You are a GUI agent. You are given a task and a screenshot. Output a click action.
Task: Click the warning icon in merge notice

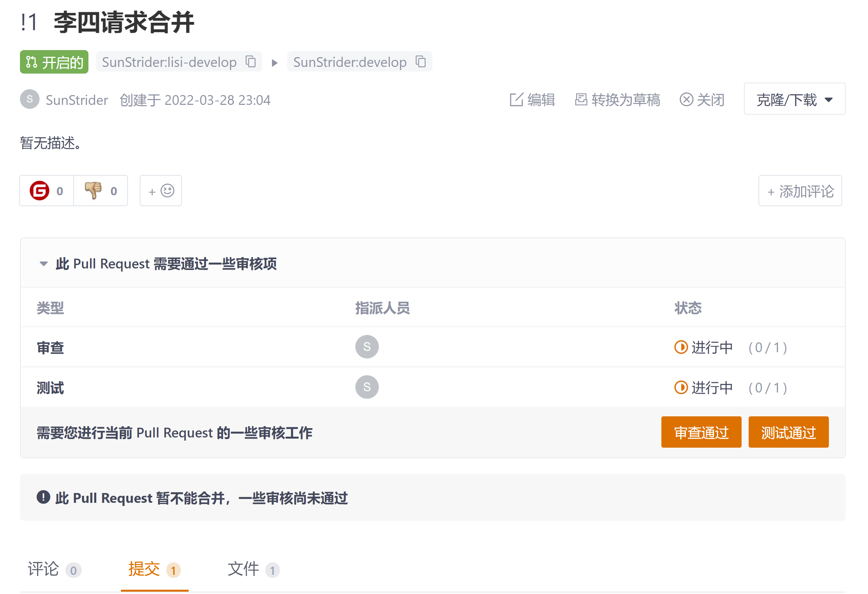tap(43, 497)
